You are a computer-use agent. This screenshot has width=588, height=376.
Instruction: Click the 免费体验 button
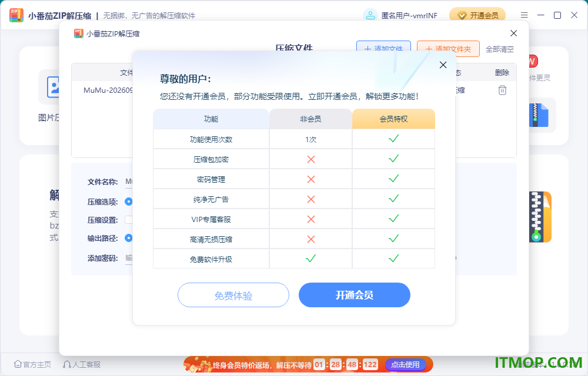233,295
